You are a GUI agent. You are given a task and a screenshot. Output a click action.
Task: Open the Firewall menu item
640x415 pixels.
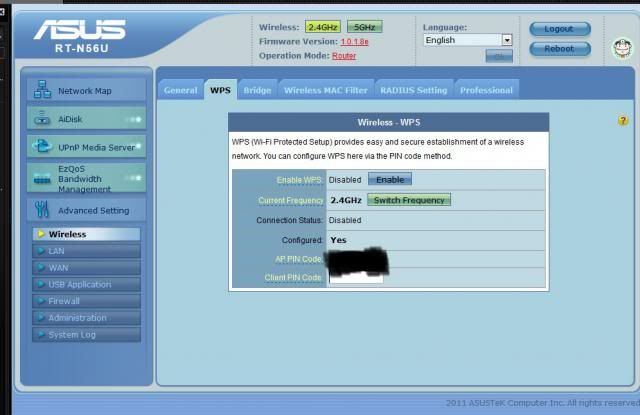pos(87,301)
